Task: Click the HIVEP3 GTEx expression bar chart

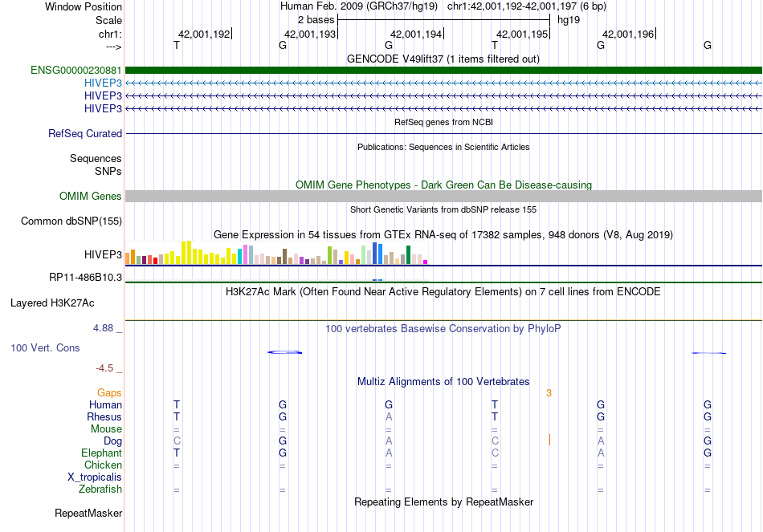Action: point(276,253)
